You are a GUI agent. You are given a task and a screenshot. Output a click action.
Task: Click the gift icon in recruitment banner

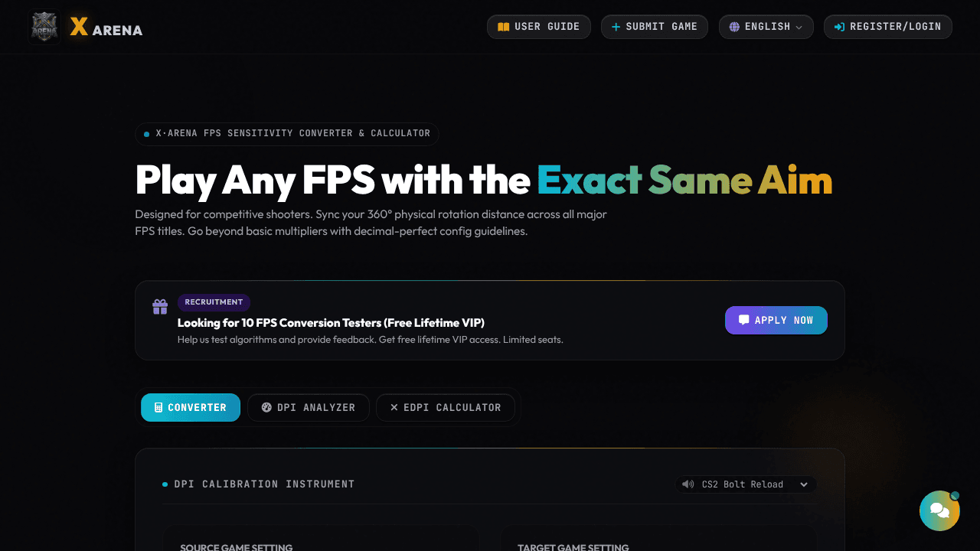[x=160, y=307]
